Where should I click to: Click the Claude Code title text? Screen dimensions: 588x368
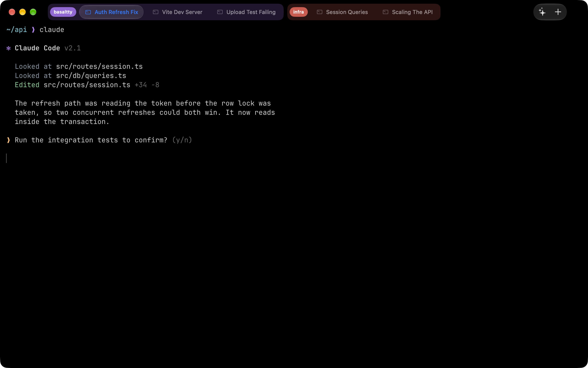click(x=37, y=48)
